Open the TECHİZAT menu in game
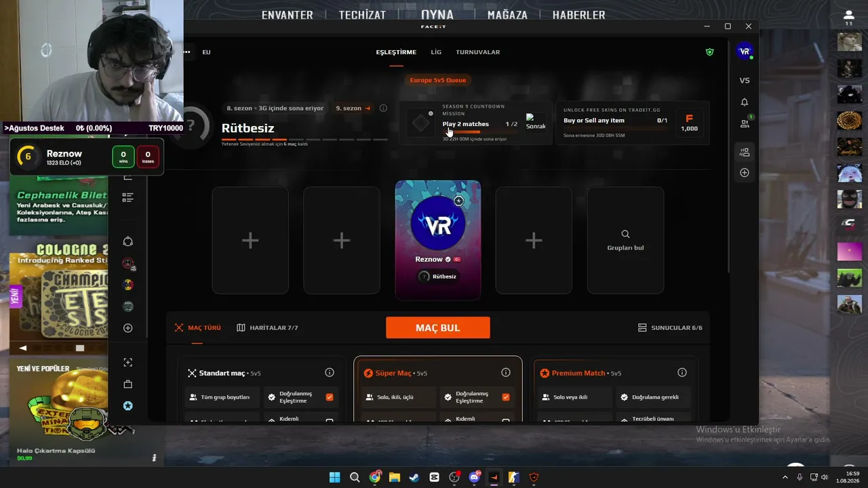The height and width of the screenshot is (488, 868). coord(362,15)
